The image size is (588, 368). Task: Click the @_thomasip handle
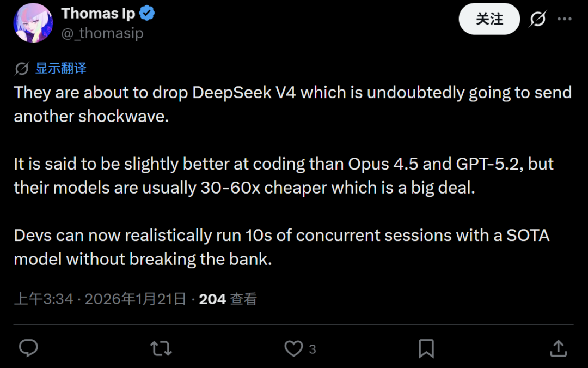click(102, 33)
